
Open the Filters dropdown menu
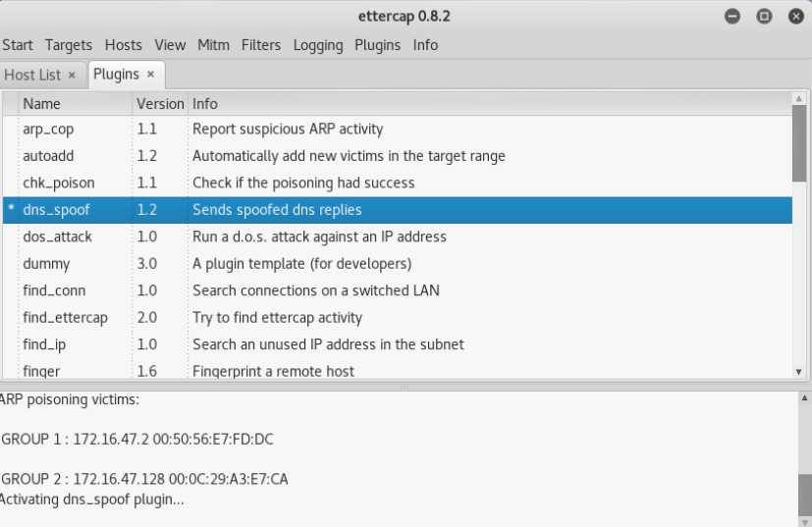pyautogui.click(x=260, y=45)
